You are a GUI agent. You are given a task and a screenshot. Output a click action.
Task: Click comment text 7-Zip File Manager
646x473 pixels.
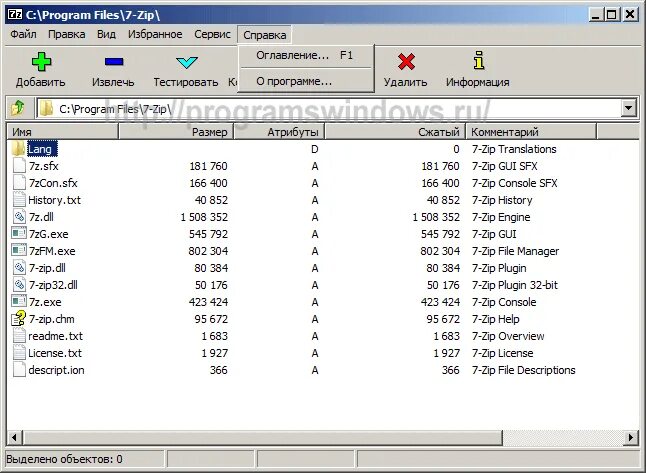(x=515, y=251)
